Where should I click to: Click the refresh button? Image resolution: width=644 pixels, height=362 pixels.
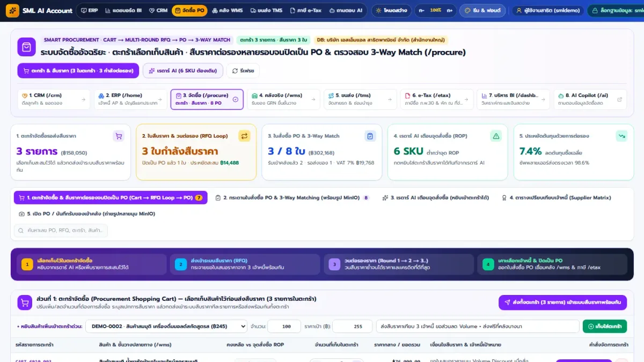tap(243, 71)
